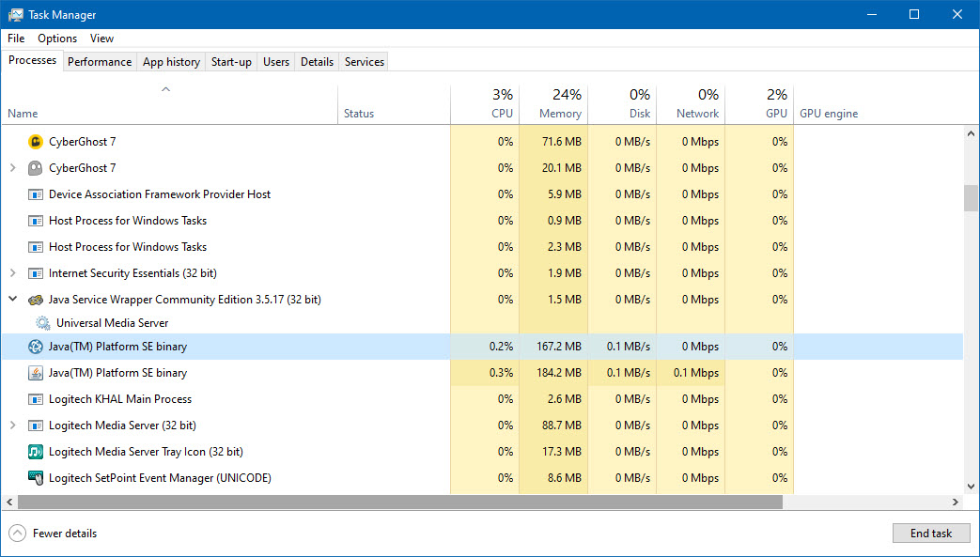Select the "Universal Media Server" child entry name
The width and height of the screenshot is (980, 557).
[x=113, y=323]
